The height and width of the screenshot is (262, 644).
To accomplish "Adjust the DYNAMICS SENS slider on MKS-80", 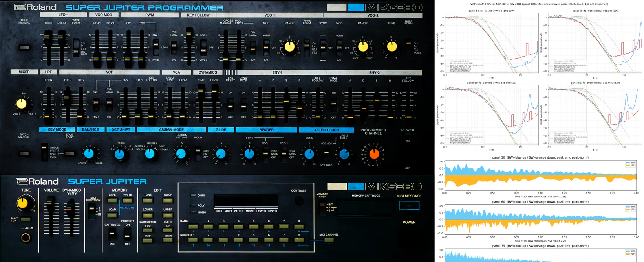I will click(x=70, y=218).
